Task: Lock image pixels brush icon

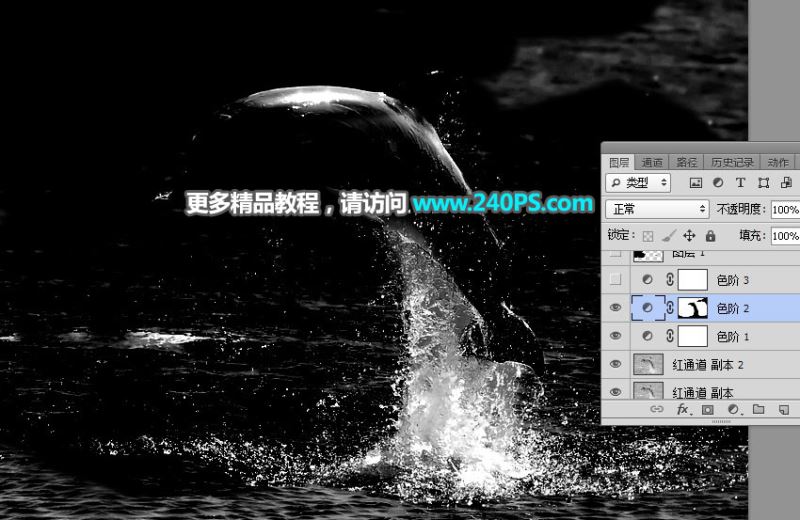Action: pos(668,236)
